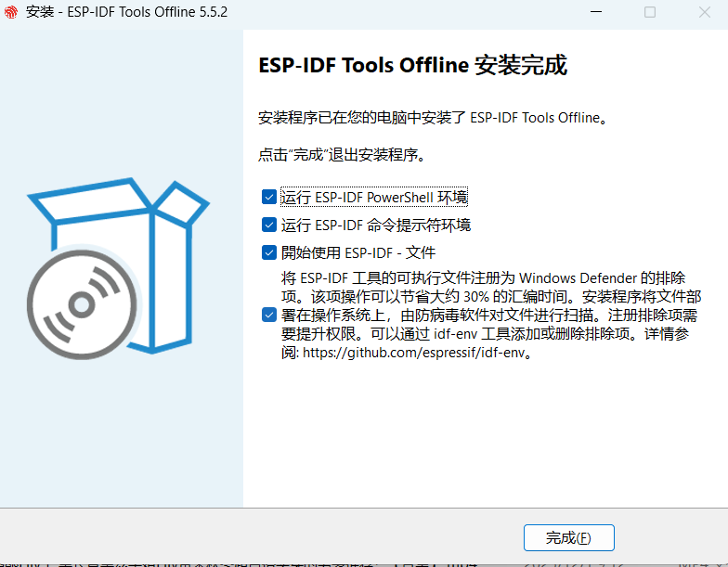Click the text 安装程序已在您的电脑中安装了 ESP-IDF Tools Offline
The height and width of the screenshot is (567, 728).
coord(433,118)
